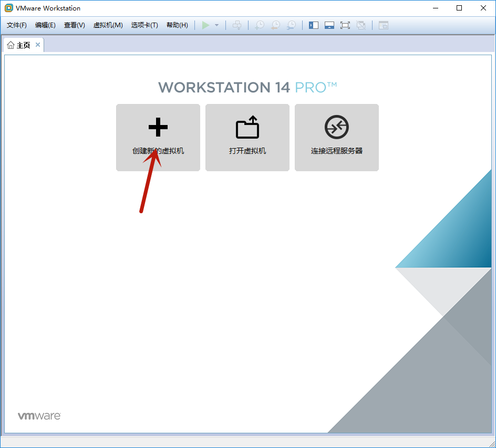Toggle the thumbnail bar icon
Viewport: 496px width, 448px height.
329,25
